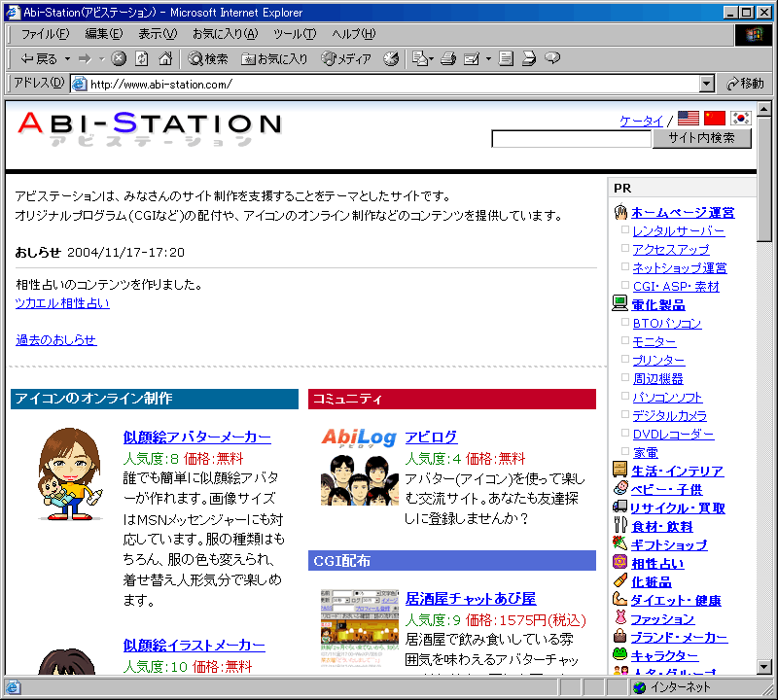
Task: Click the scrollbar up arrow
Action: pyautogui.click(x=764, y=109)
